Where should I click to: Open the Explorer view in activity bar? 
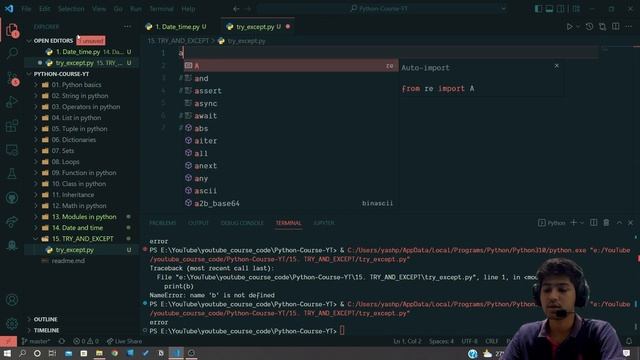[x=12, y=30]
